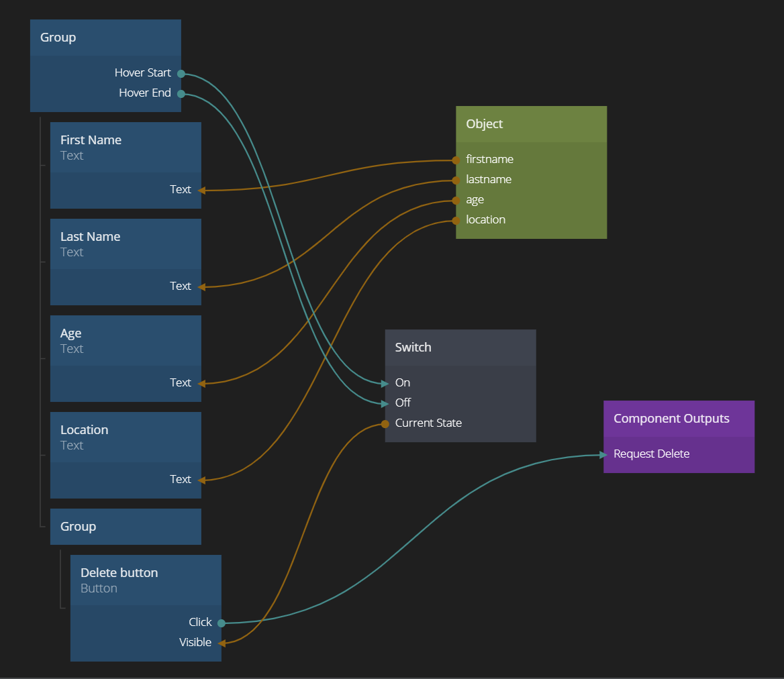The height and width of the screenshot is (679, 784).
Task: Click the Hover End output port dot
Action: [181, 94]
